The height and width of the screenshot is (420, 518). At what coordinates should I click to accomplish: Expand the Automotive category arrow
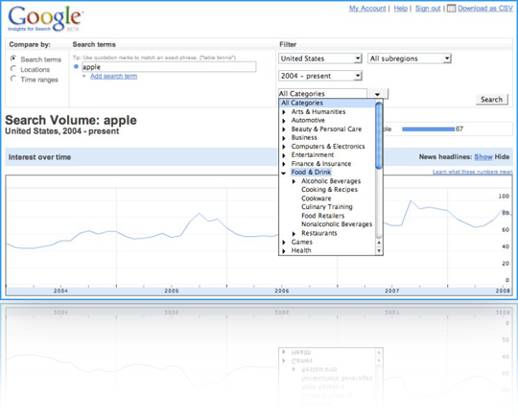(284, 121)
